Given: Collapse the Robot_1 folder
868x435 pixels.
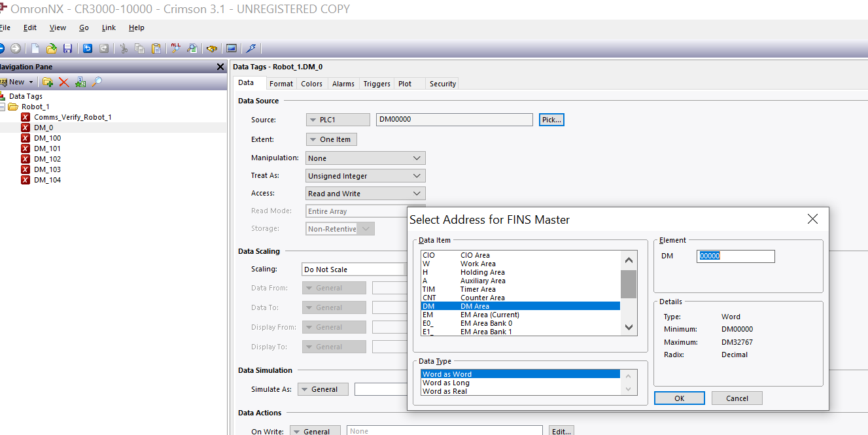Looking at the screenshot, I should tap(2, 107).
